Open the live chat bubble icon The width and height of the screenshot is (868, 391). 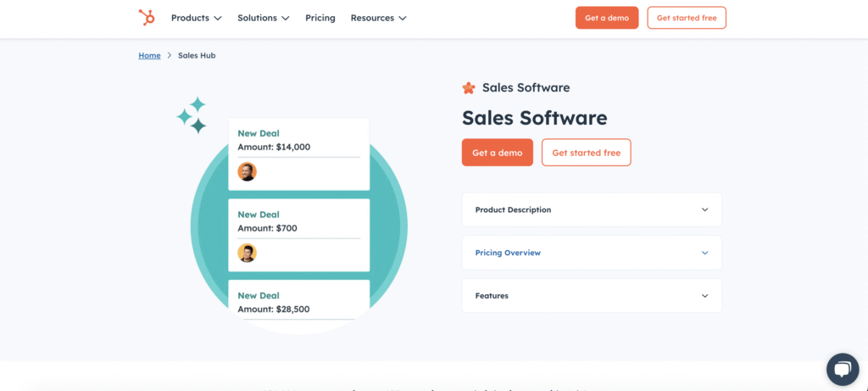click(843, 370)
